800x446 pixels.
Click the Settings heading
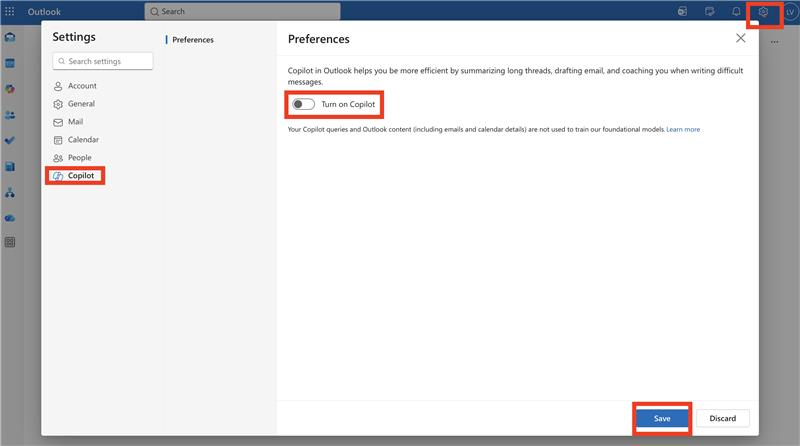point(74,37)
